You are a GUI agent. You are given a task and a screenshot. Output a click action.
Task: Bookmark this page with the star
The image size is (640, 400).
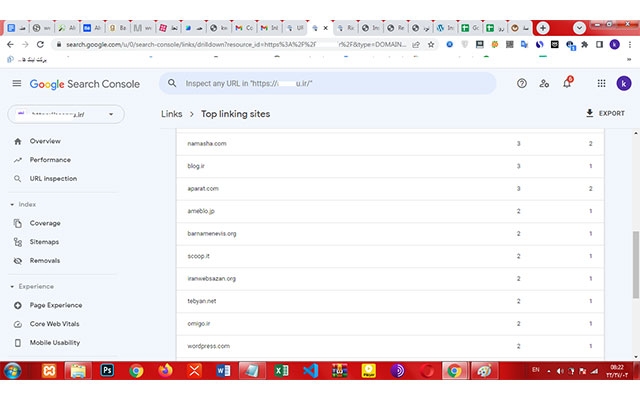tap(431, 44)
